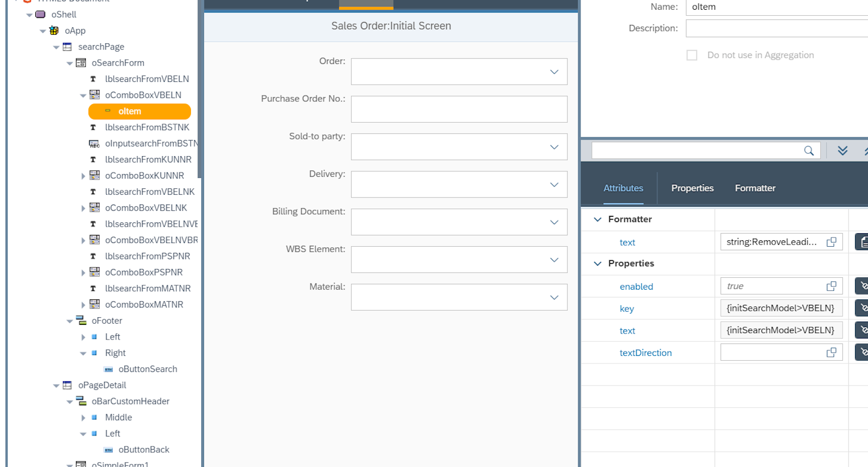Viewport: 868px width, 467px height.
Task: Open value help for Formatter text field
Action: point(831,242)
